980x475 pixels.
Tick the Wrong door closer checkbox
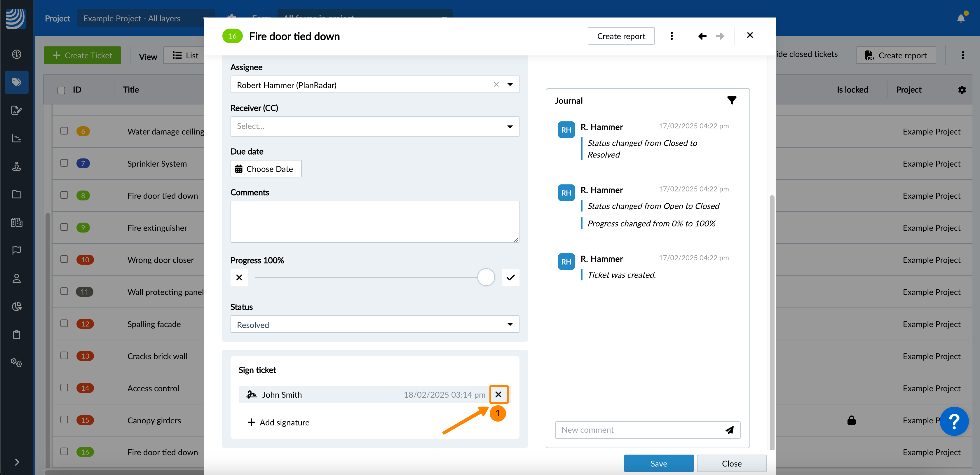click(x=64, y=259)
